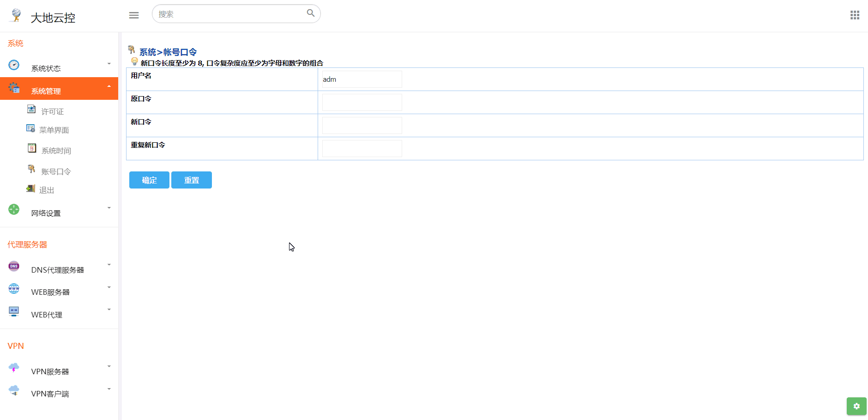Expand the VPN客户端 arrow
This screenshot has width=868, height=420.
(x=109, y=389)
